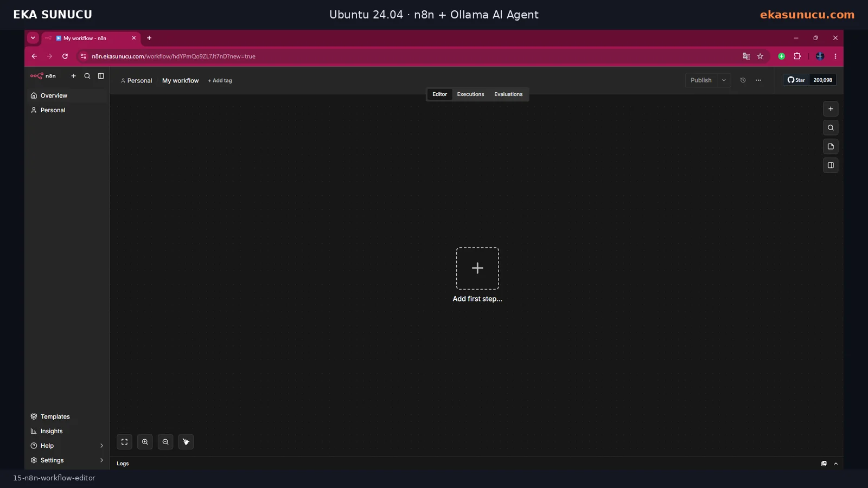Add a sticky note to canvas
Image resolution: width=868 pixels, height=488 pixels.
coord(831,146)
